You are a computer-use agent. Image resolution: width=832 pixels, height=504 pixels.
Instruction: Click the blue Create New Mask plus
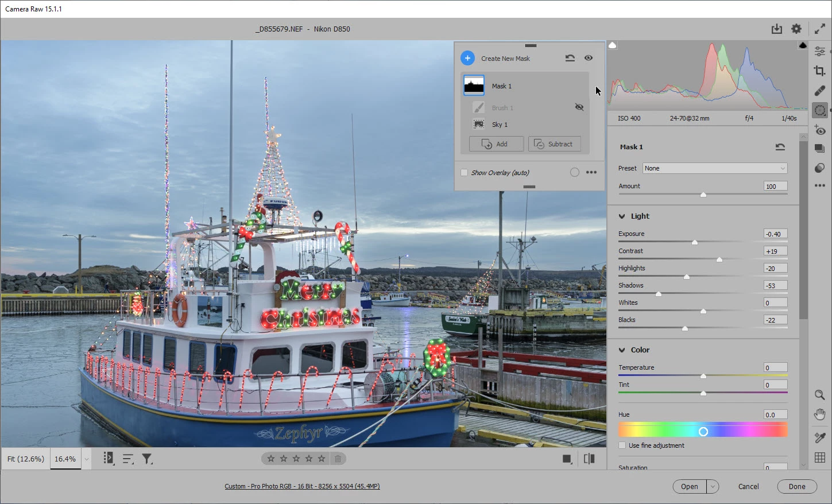467,58
